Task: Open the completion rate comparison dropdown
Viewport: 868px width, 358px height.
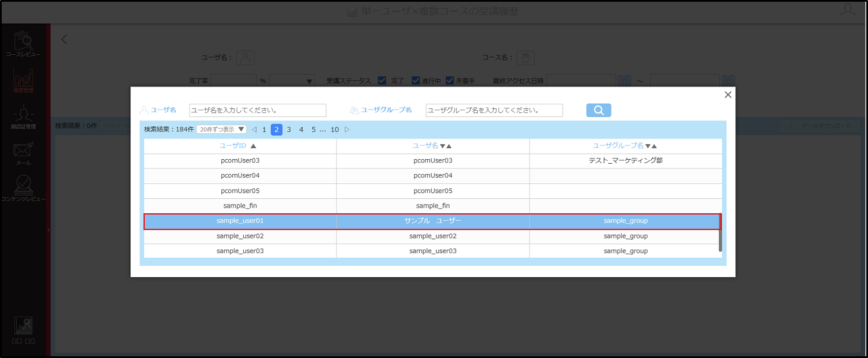Action: pyautogui.click(x=292, y=81)
